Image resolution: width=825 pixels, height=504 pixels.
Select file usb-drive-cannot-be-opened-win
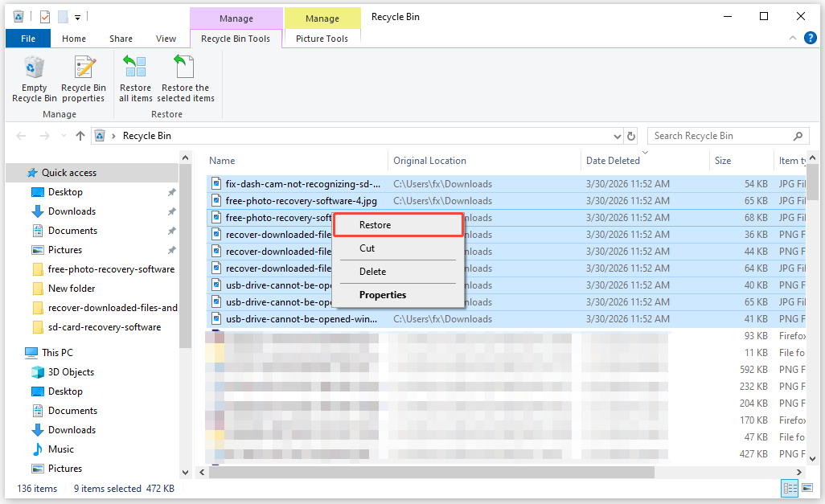coord(301,319)
